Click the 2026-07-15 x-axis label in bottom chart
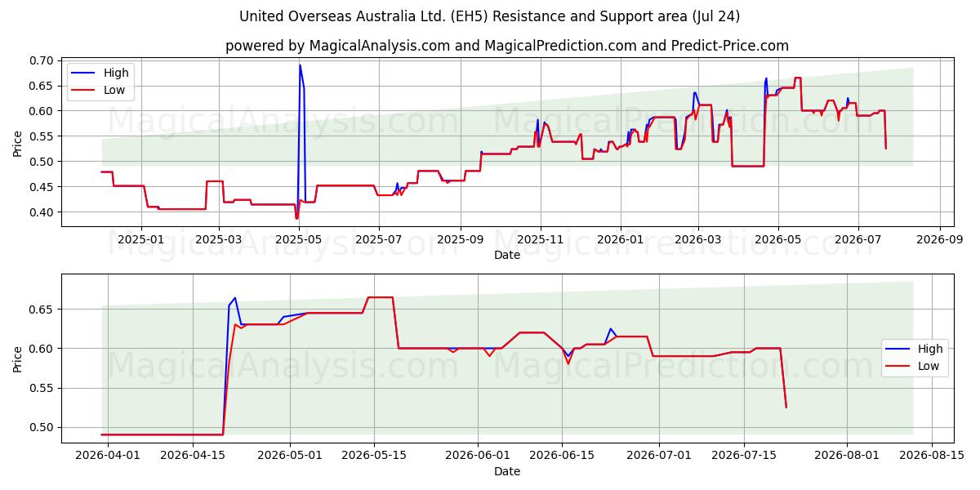The width and height of the screenshot is (980, 490). tap(743, 457)
